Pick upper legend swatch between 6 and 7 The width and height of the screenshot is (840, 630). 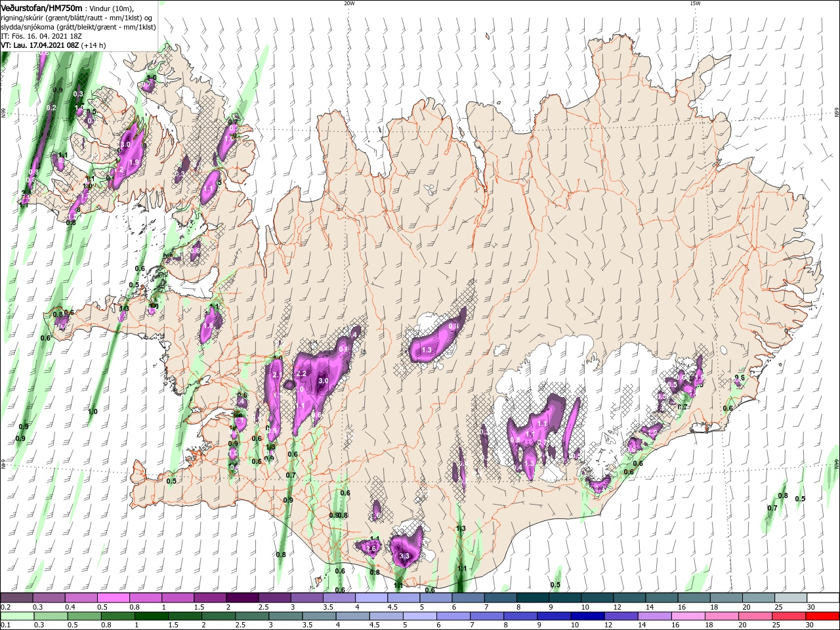(468, 598)
